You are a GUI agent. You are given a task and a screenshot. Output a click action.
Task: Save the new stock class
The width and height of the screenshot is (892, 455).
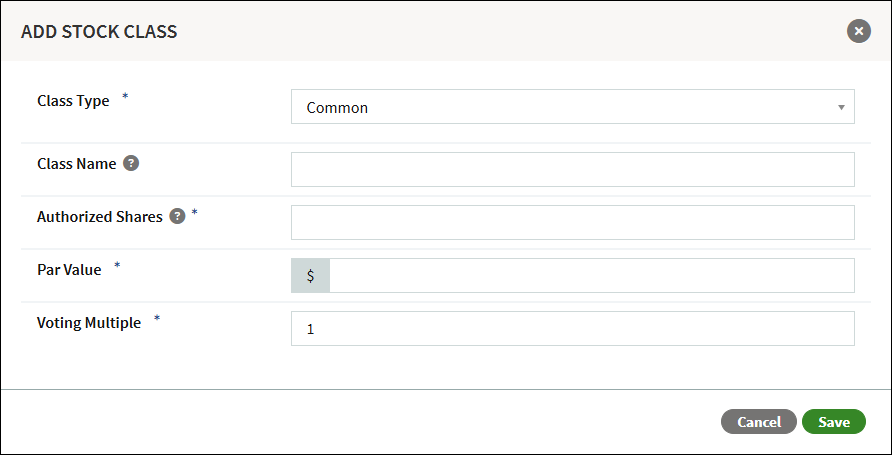coord(833,422)
